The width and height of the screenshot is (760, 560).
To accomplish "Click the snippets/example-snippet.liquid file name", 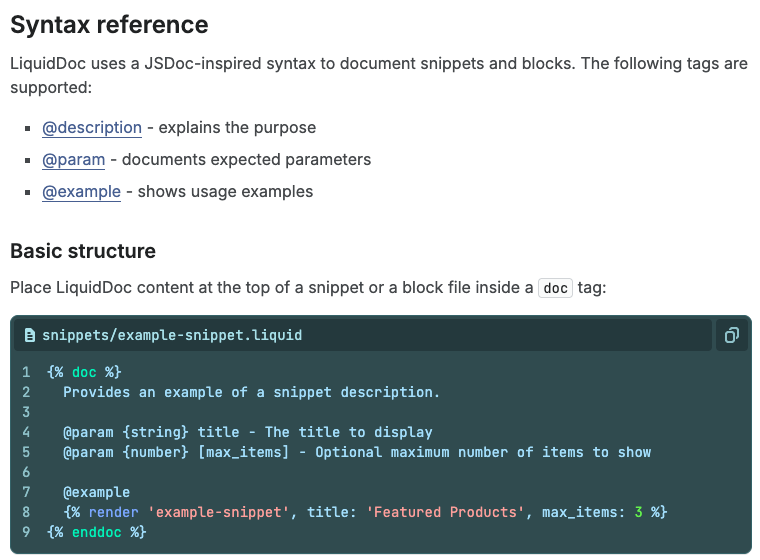I will (x=172, y=335).
